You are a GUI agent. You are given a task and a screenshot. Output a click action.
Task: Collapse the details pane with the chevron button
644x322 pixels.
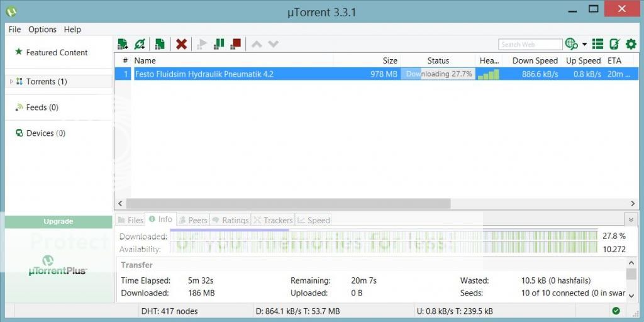[x=631, y=219]
